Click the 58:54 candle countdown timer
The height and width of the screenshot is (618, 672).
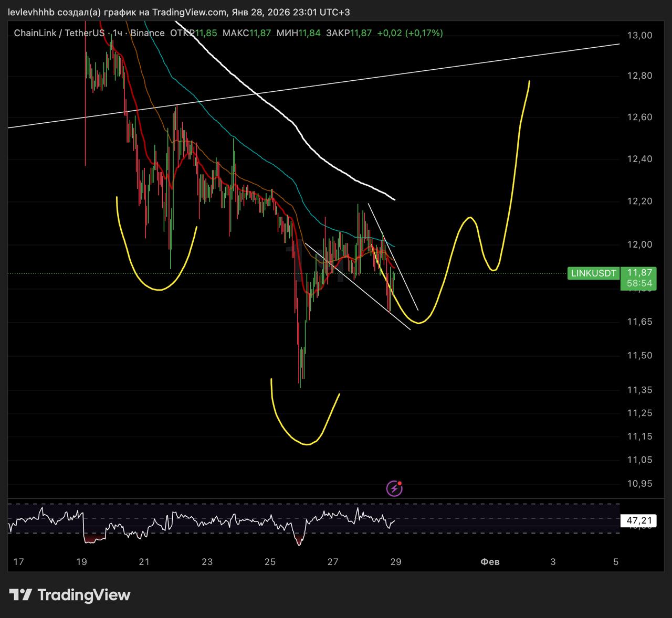639,283
